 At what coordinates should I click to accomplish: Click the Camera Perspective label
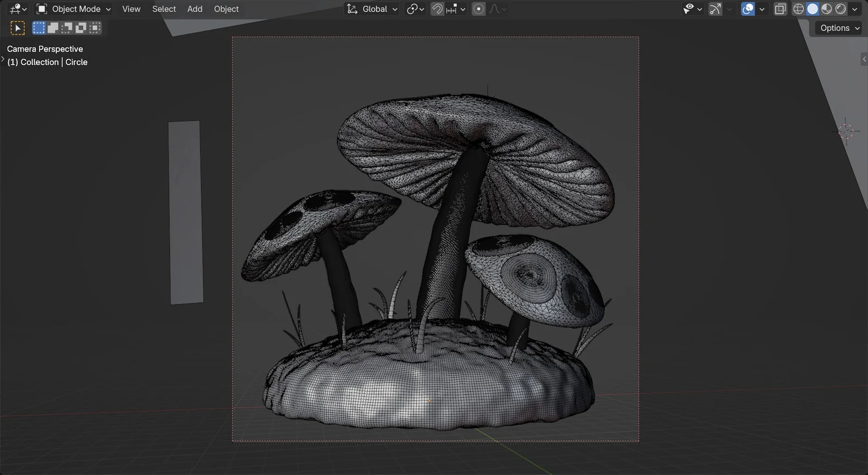[x=45, y=49]
